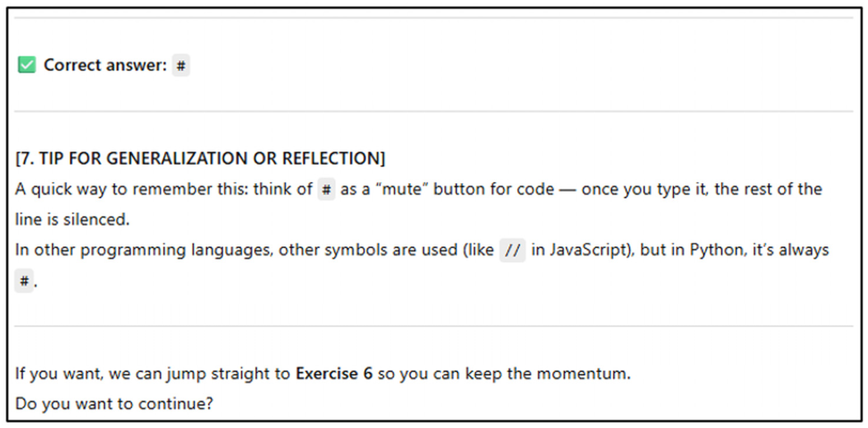Image resolution: width=868 pixels, height=428 pixels.
Task: Click the bold "Correct answer:" label
Action: pyautogui.click(x=105, y=65)
